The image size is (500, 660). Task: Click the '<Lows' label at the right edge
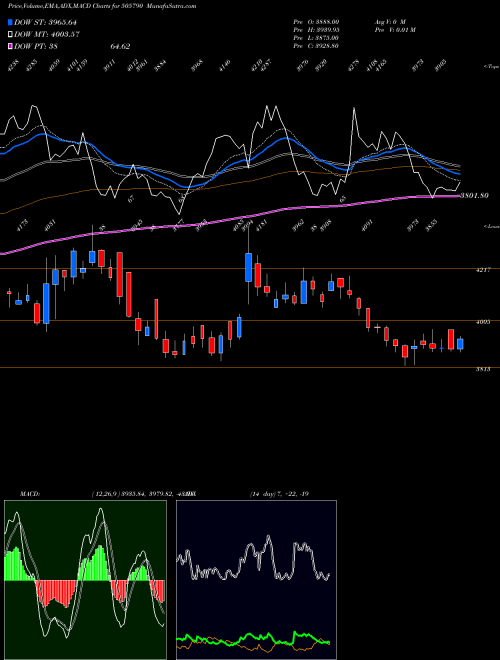[x=491, y=226]
